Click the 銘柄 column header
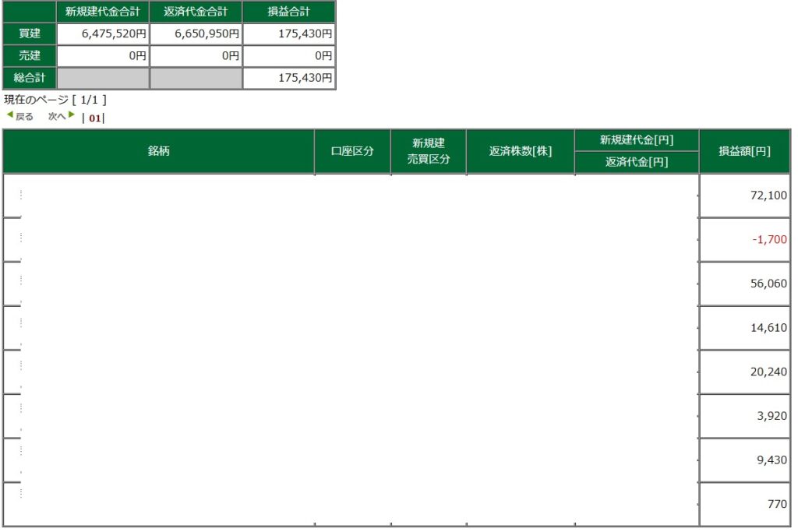Viewport: 798px width, 532px height. click(x=159, y=151)
